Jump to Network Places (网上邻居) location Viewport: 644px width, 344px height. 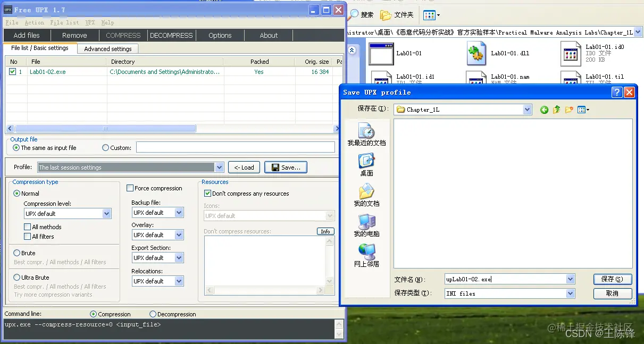click(366, 256)
